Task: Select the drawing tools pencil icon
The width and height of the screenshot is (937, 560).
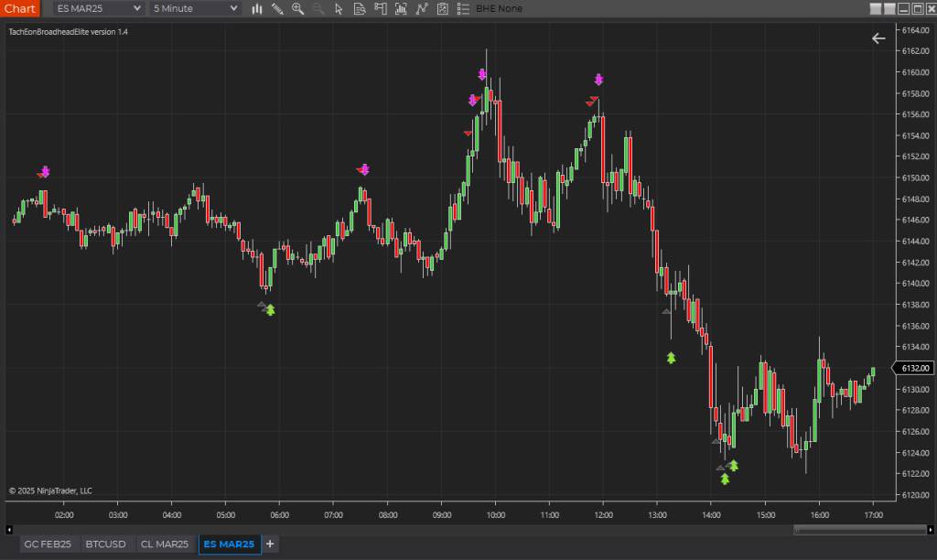Action: coord(277,9)
